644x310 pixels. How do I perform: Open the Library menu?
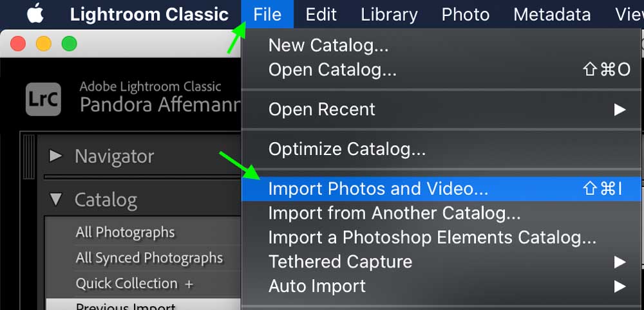point(389,15)
